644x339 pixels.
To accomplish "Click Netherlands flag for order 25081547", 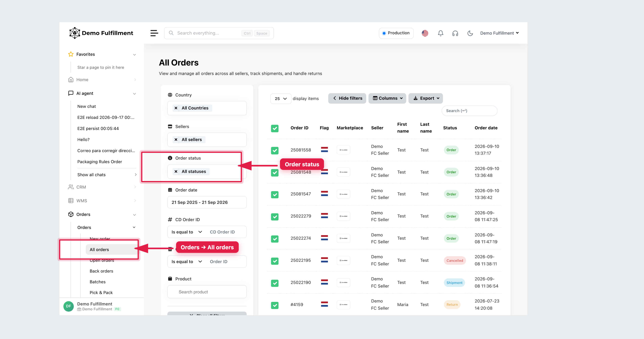I will [325, 194].
